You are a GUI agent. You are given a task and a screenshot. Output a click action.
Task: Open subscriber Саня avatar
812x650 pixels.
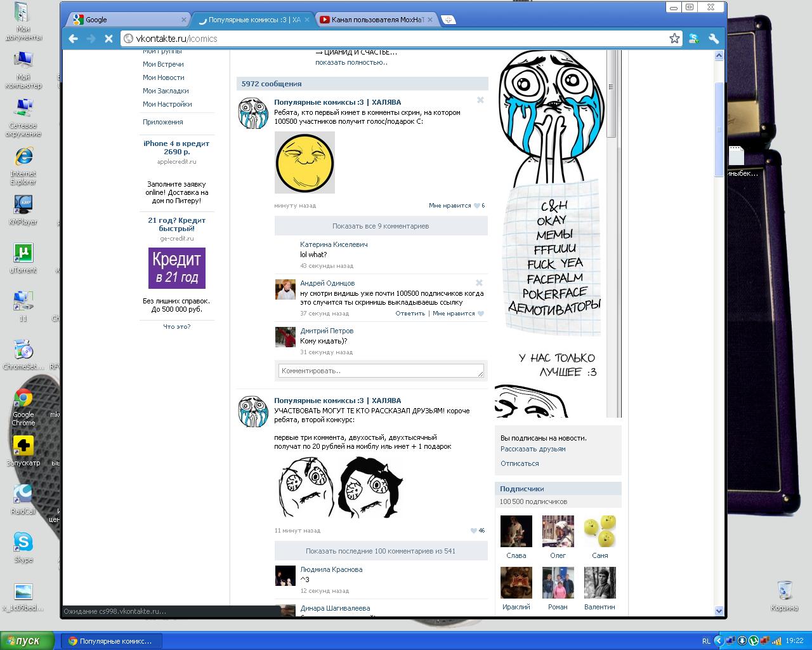(x=600, y=531)
